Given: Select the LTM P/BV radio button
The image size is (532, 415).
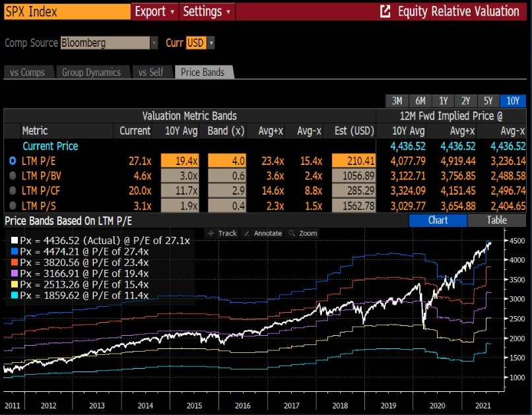Looking at the screenshot, I should point(13,176).
